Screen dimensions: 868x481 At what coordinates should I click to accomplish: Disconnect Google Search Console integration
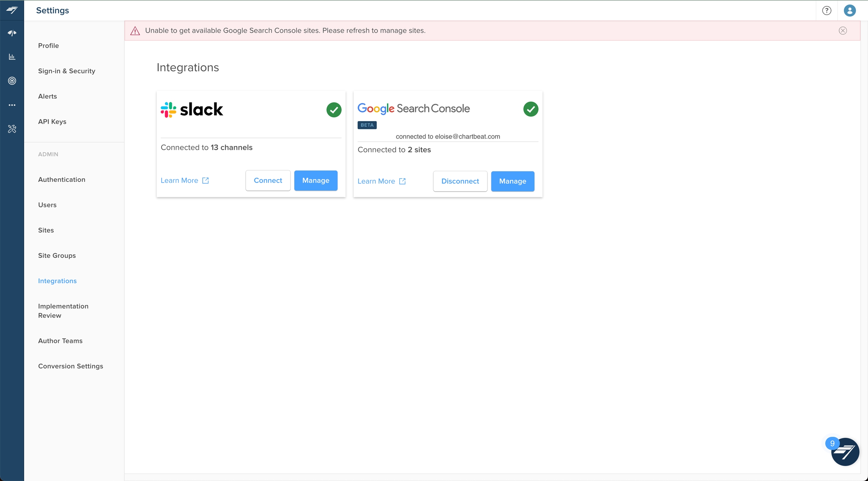460,181
